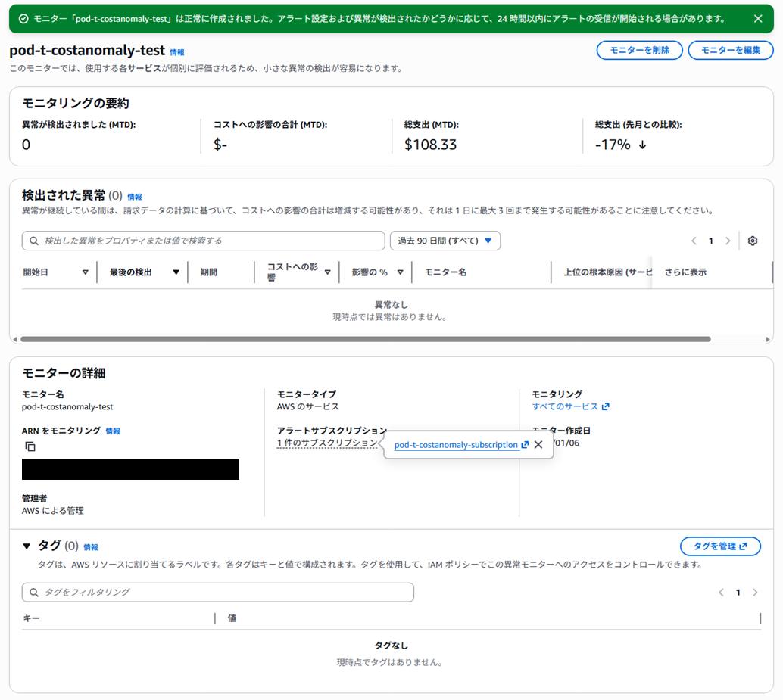The height and width of the screenshot is (700, 783).
Task: Click the タグを管理 button
Action: [720, 546]
